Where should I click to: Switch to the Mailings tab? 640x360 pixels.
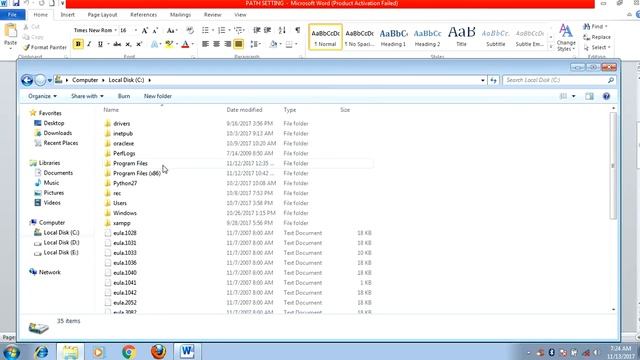point(180,15)
